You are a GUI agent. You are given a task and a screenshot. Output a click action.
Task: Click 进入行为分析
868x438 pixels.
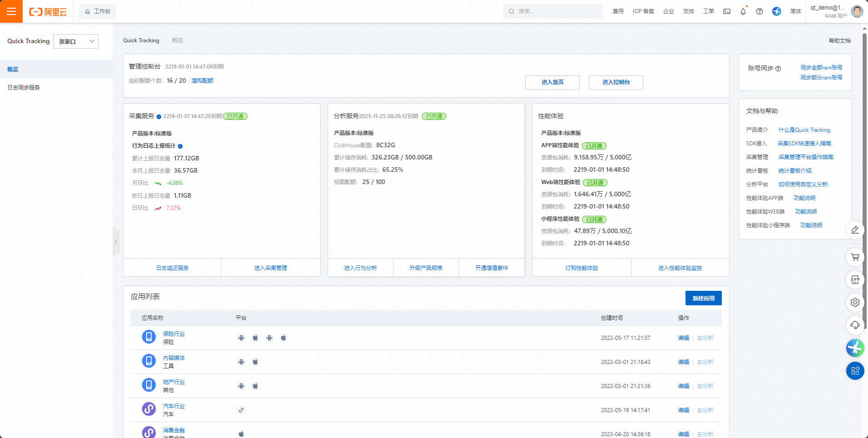click(360, 268)
